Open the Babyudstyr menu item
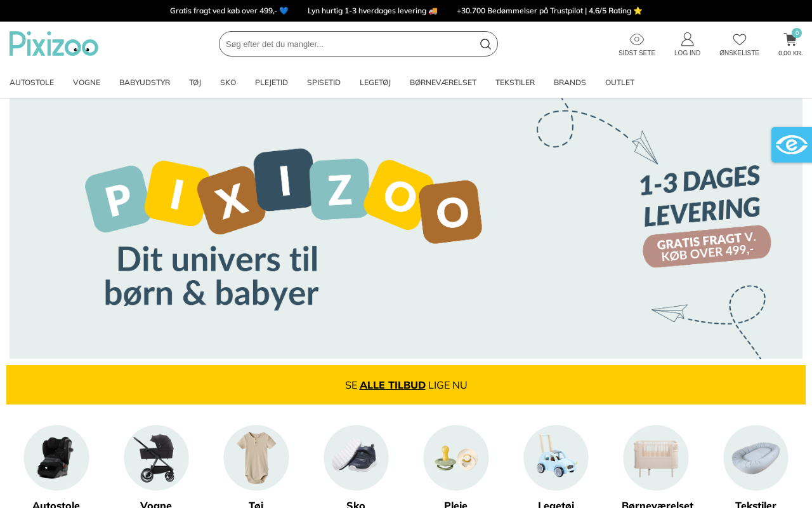812x508 pixels. tap(145, 83)
